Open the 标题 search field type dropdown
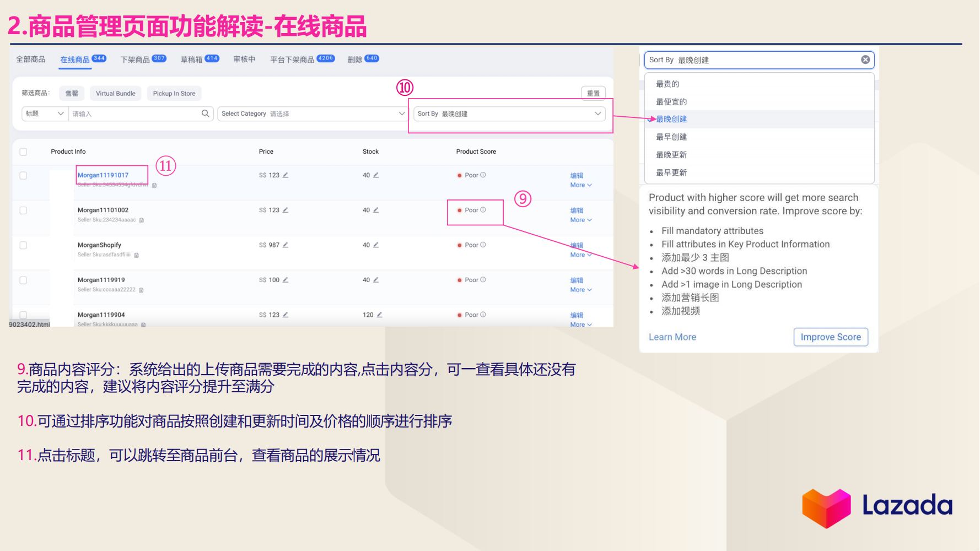This screenshot has width=980, height=551. point(44,114)
